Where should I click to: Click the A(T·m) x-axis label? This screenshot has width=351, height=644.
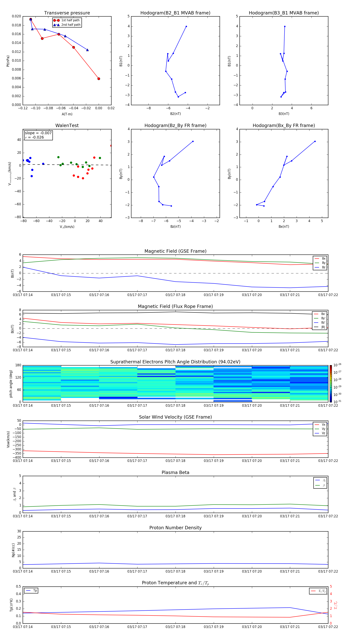click(x=67, y=114)
